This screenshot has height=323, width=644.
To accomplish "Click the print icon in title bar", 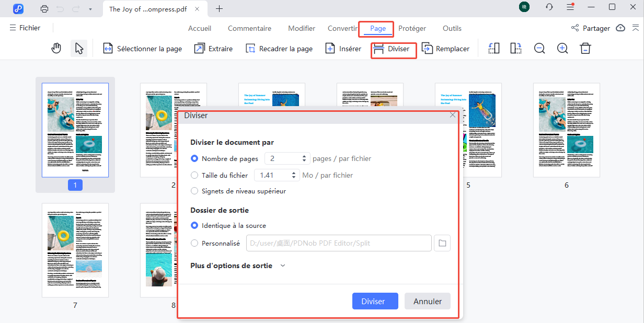I will click(x=44, y=9).
